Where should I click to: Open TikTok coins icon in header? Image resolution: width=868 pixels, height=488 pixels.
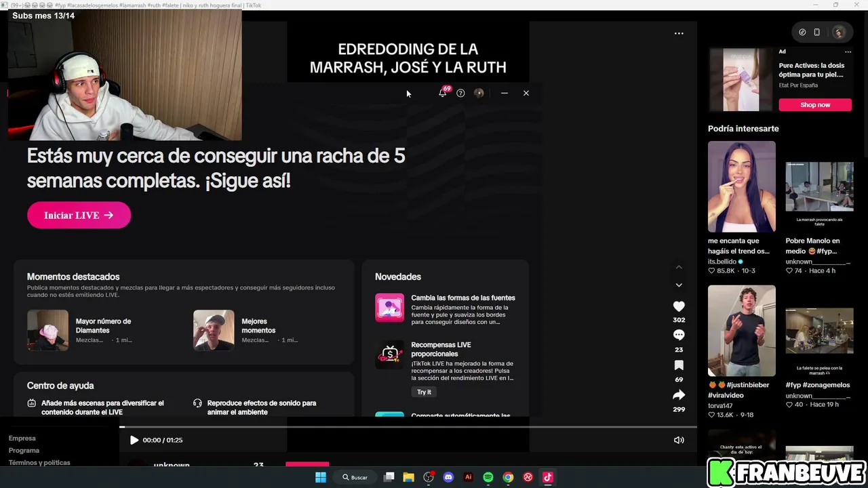tap(802, 32)
